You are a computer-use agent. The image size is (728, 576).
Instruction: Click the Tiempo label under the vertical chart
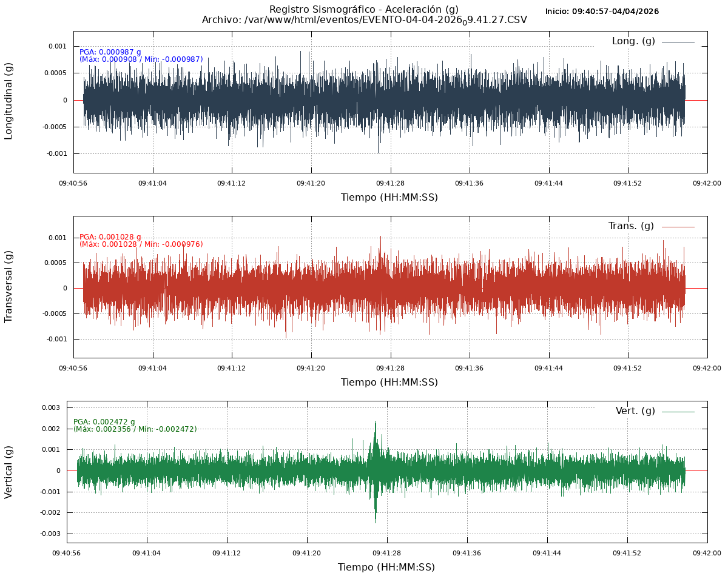pyautogui.click(x=386, y=568)
